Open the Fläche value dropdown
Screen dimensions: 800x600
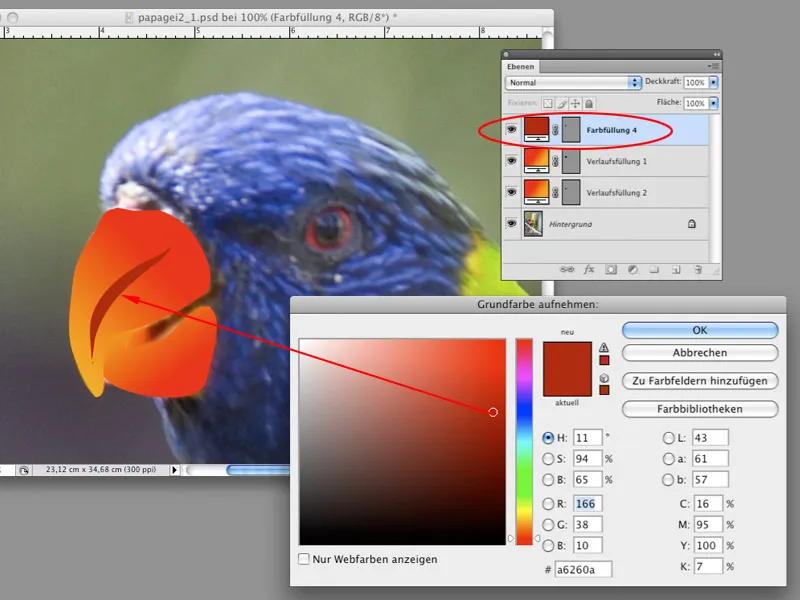point(713,104)
